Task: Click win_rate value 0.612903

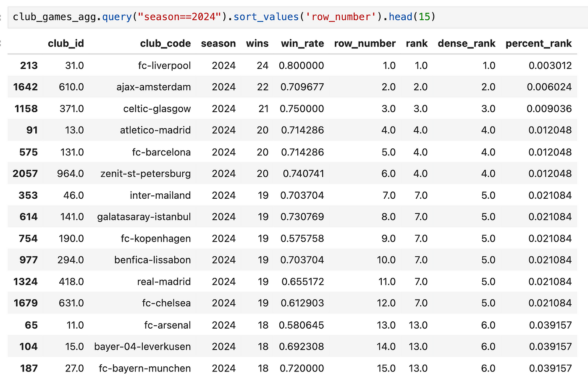Action: pos(302,303)
